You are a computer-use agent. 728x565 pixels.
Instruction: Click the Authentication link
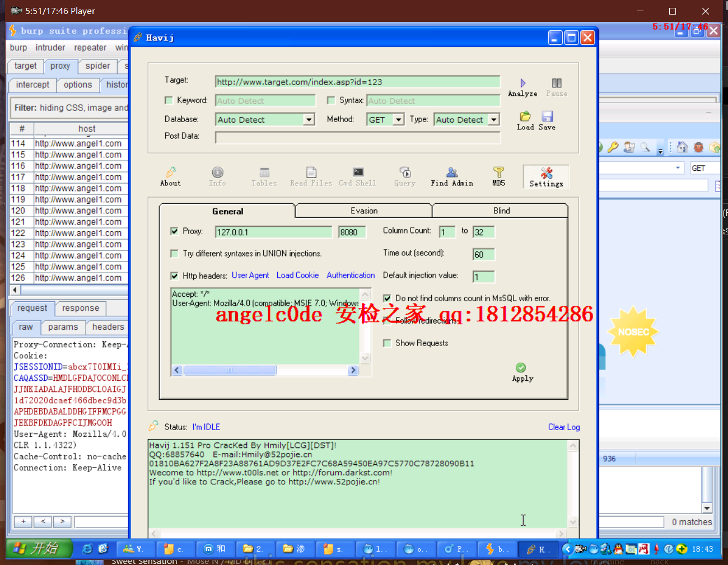point(351,276)
